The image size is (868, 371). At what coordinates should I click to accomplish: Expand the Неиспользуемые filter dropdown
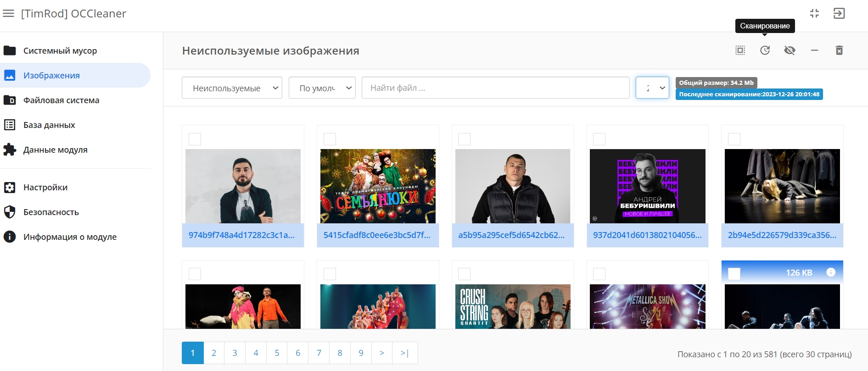[232, 88]
